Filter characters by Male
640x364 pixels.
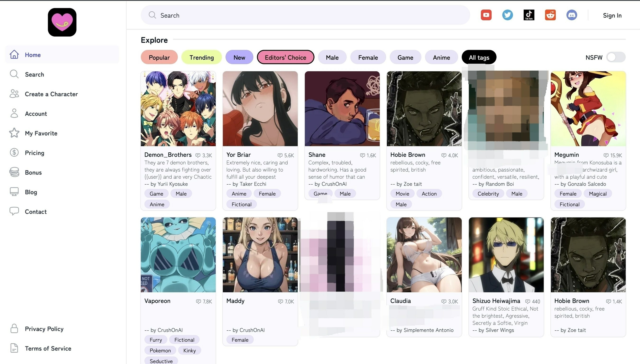[x=332, y=57]
